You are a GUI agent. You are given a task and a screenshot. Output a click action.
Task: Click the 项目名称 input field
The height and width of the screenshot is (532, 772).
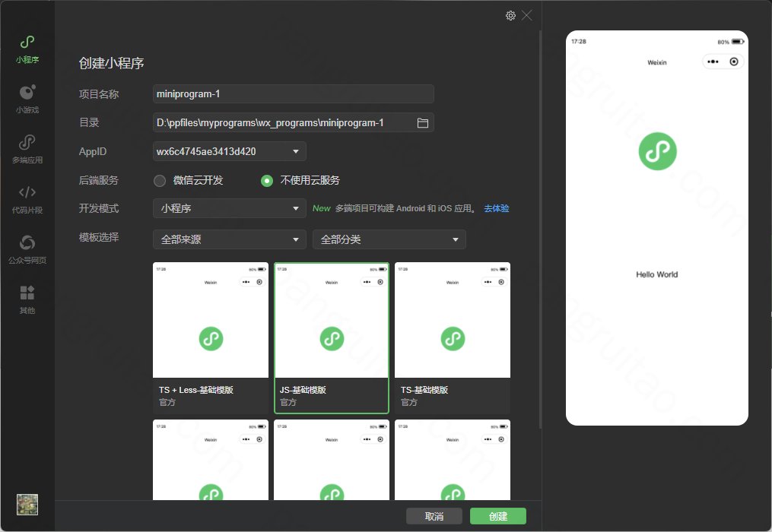point(293,93)
